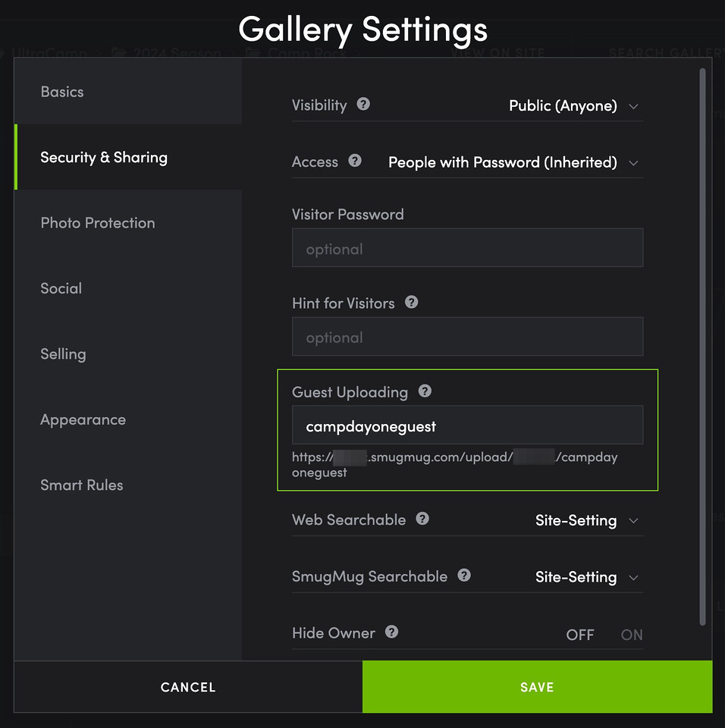Screen dimensions: 725x728
Task: Open the Access help question mark icon
Action: click(355, 161)
